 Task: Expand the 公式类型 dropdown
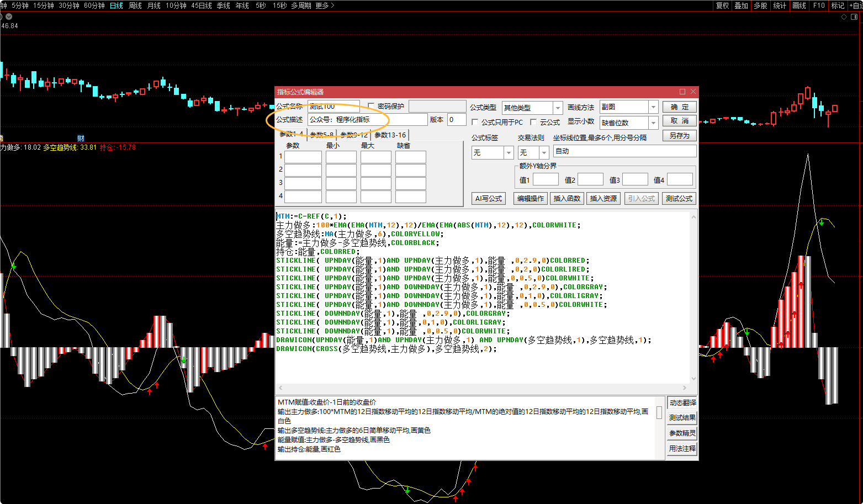tap(558, 108)
